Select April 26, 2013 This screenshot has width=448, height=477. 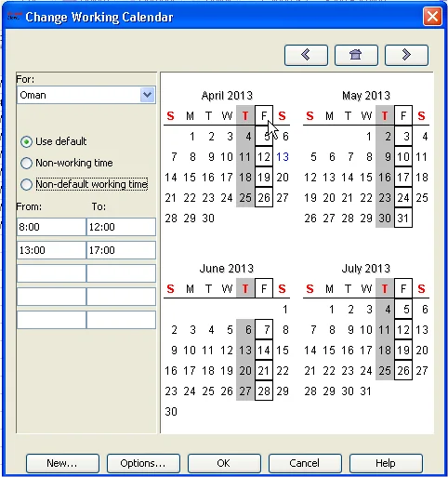tap(264, 197)
